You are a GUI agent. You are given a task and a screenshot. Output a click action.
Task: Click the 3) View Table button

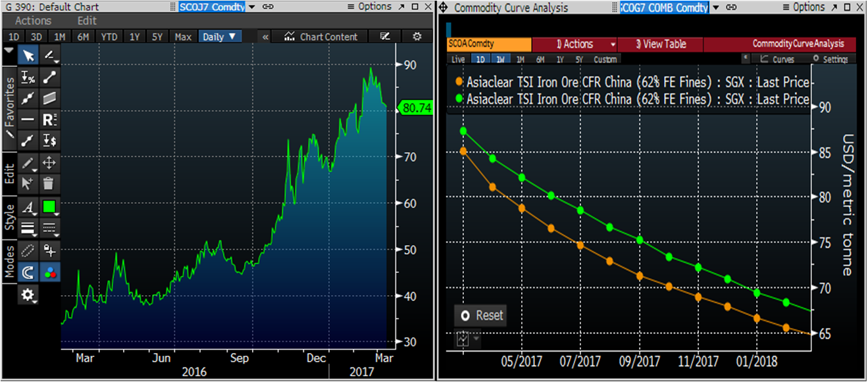point(661,44)
